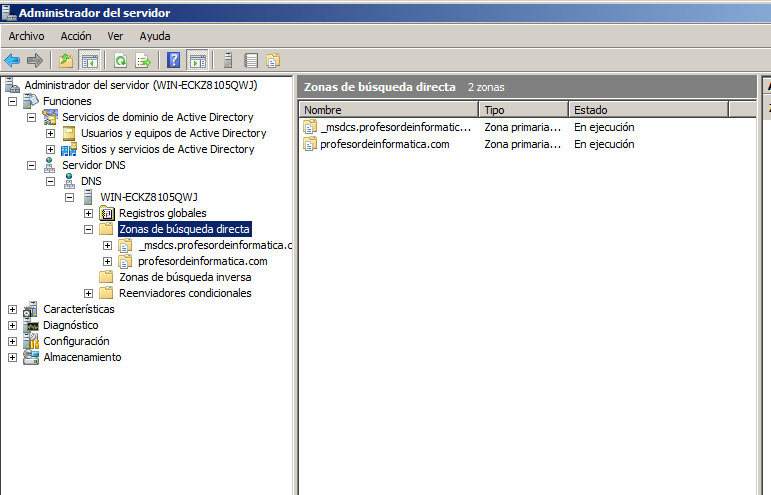Click the new zone folder toolbar icon
This screenshot has height=495, width=771.
[272, 60]
